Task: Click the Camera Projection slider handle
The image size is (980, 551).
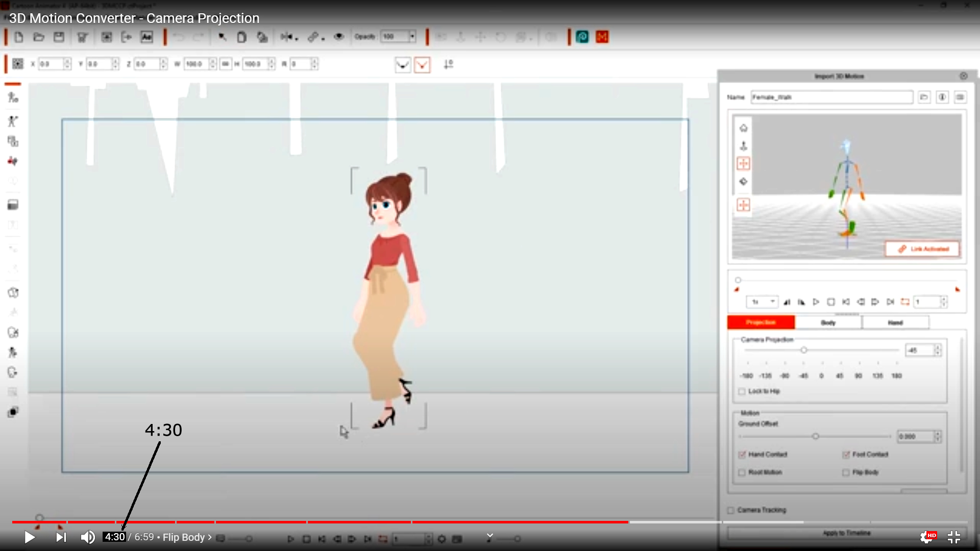Action: pyautogui.click(x=803, y=350)
